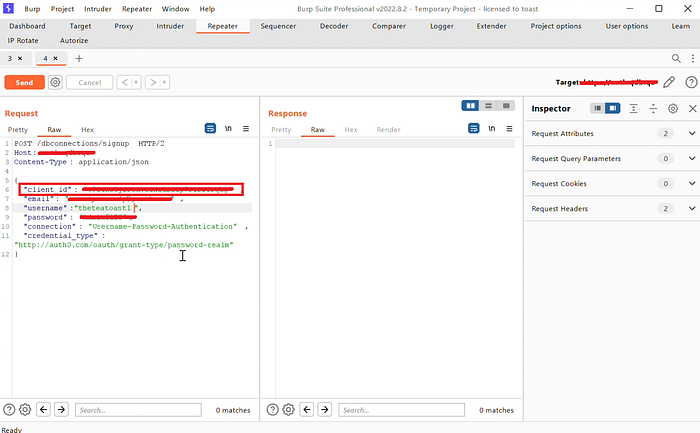Select Hex view in Request panel
700x433 pixels.
tap(88, 130)
